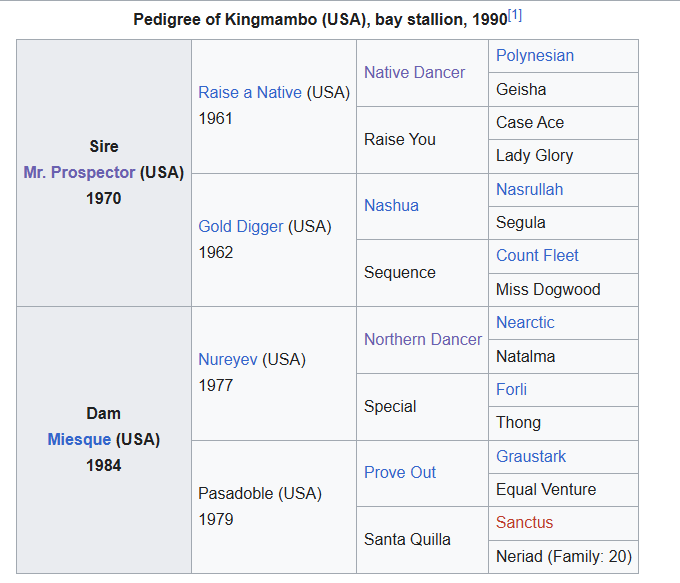Follow the Nasrullah link
The image size is (680, 583).
[x=530, y=190]
